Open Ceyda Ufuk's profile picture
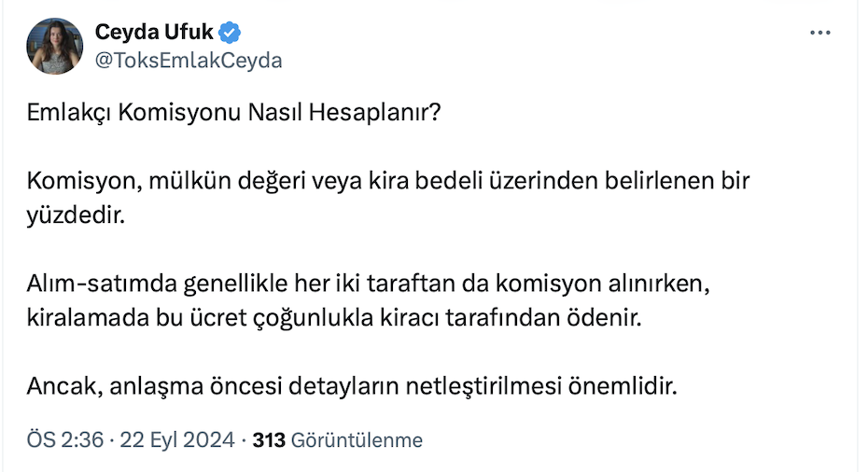This screenshot has width=868, height=472. [56, 46]
